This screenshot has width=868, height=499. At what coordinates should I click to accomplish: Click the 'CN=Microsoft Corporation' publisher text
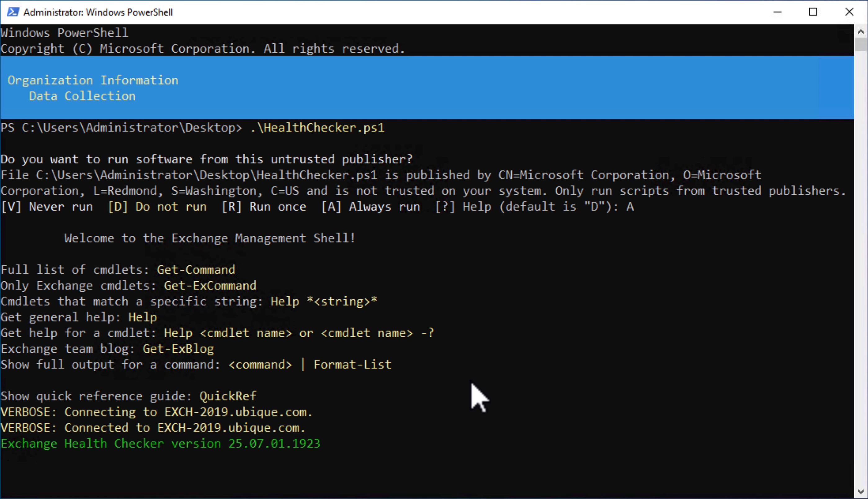(587, 175)
